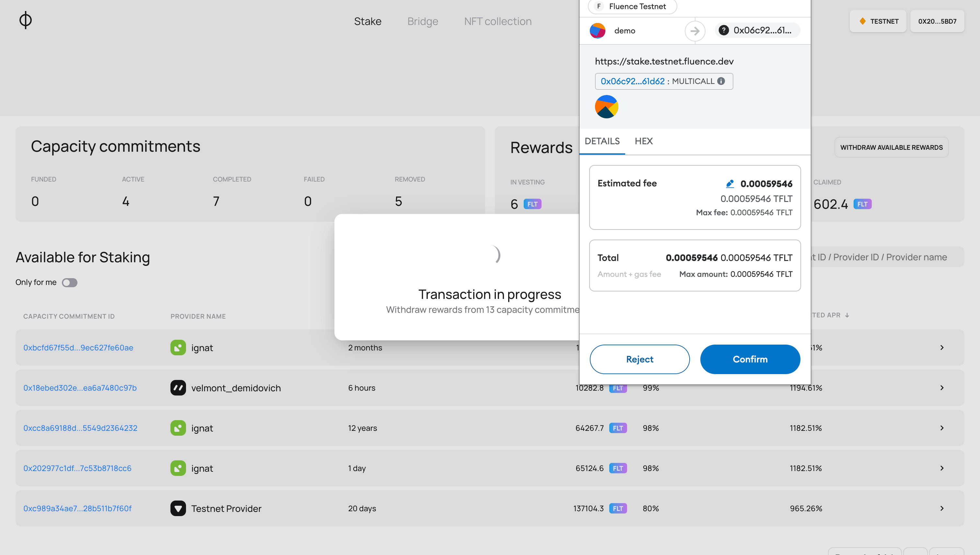Open the Bridge page
The image size is (980, 555).
[423, 21]
